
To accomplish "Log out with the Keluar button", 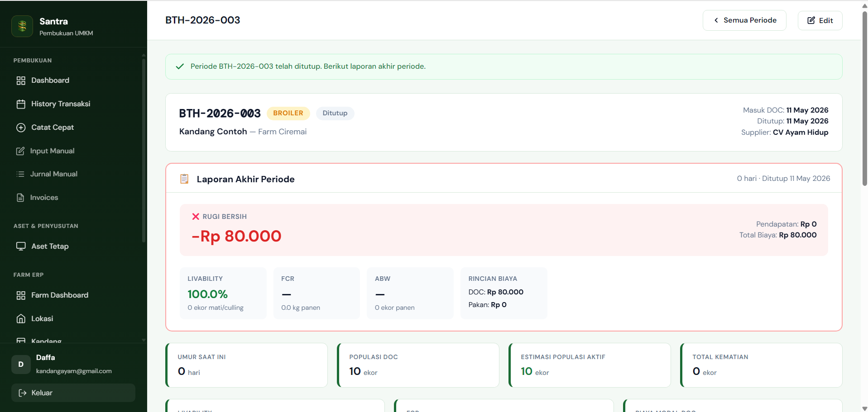I will click(73, 393).
